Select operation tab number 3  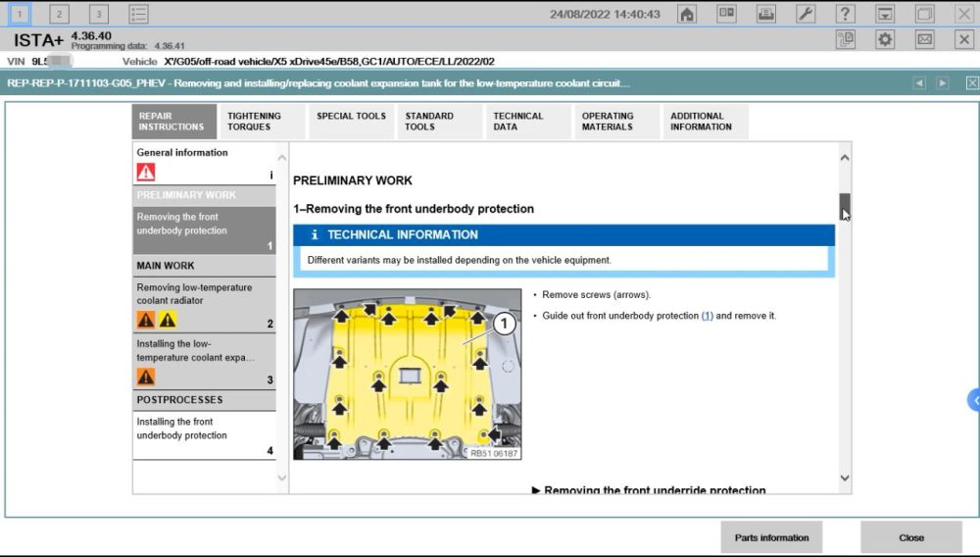tap(99, 14)
